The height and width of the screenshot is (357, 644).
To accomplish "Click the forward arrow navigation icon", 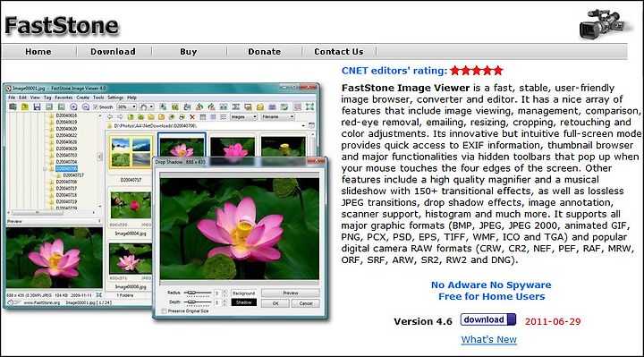I will point(120,117).
